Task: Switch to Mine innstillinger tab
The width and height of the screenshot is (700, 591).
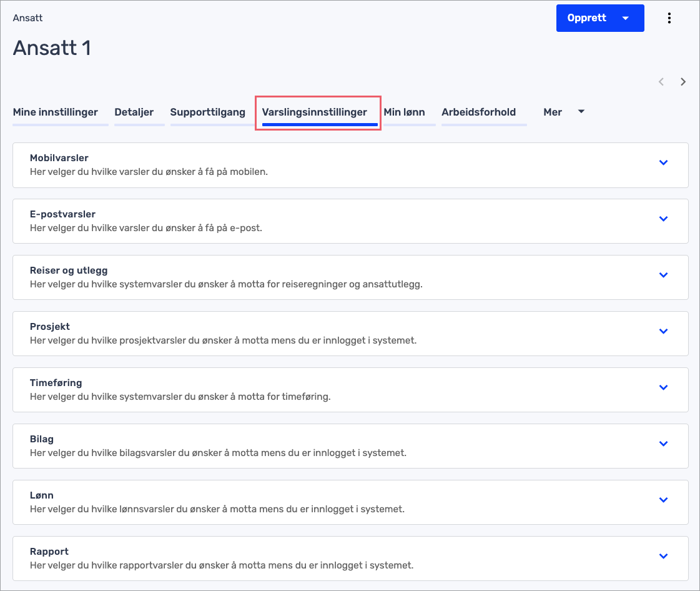Action: click(x=56, y=112)
